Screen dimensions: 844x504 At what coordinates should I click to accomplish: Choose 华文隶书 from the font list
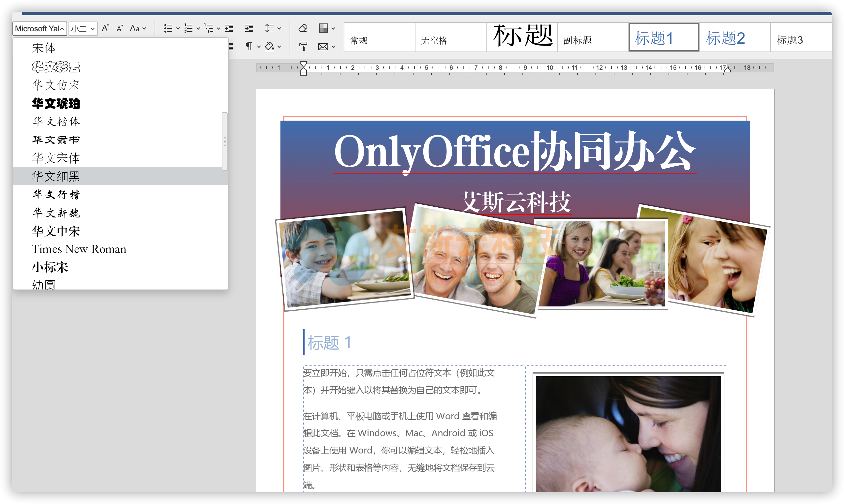pos(120,140)
